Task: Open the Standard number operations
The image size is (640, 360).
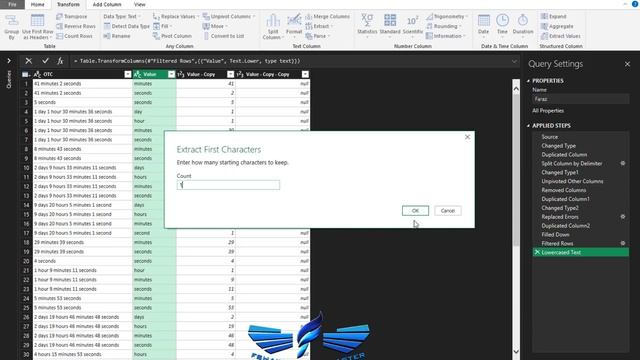Action: pyautogui.click(x=390, y=24)
